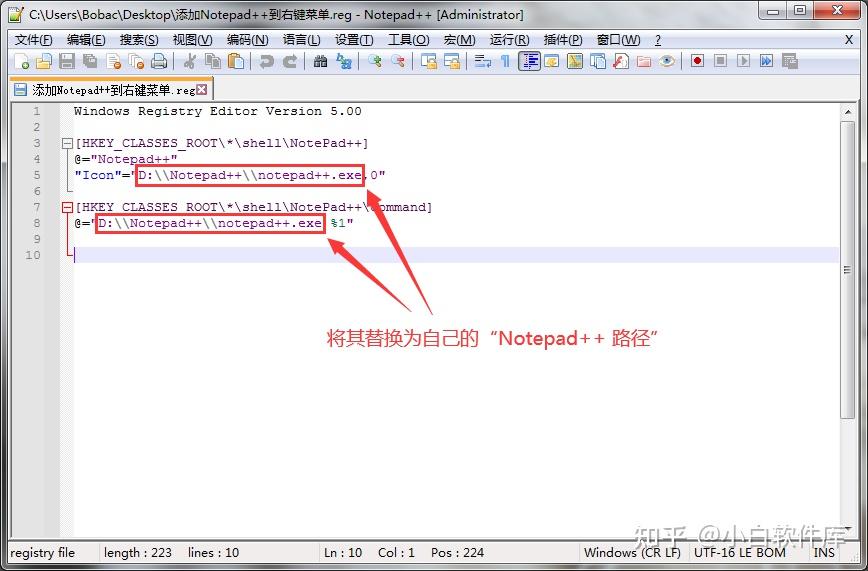Image resolution: width=868 pixels, height=571 pixels.
Task: Save the file using the Save icon
Action: [67, 61]
